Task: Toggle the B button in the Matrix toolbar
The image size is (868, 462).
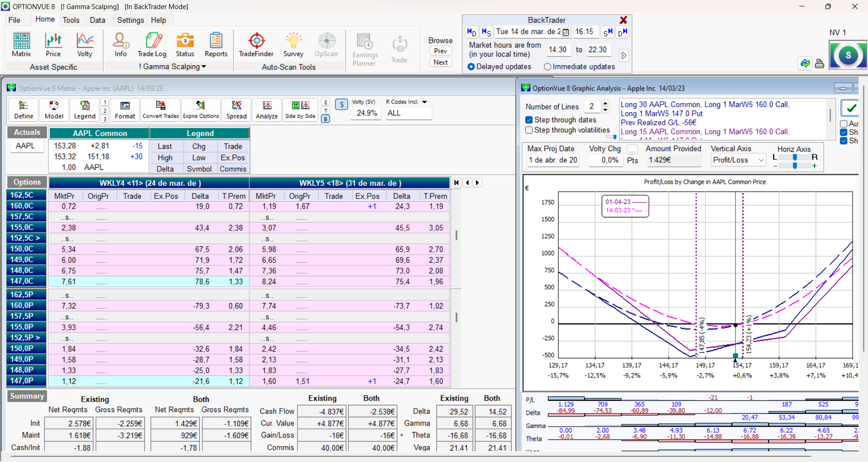Action: [x=326, y=119]
